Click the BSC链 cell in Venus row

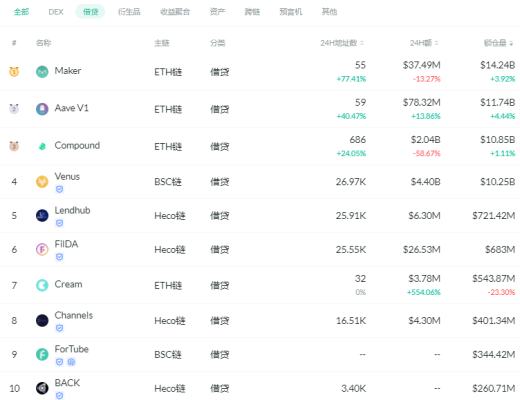[168, 182]
